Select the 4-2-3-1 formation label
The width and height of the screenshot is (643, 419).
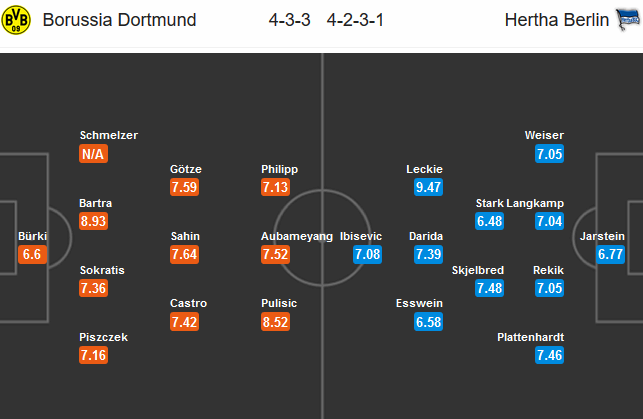355,20
